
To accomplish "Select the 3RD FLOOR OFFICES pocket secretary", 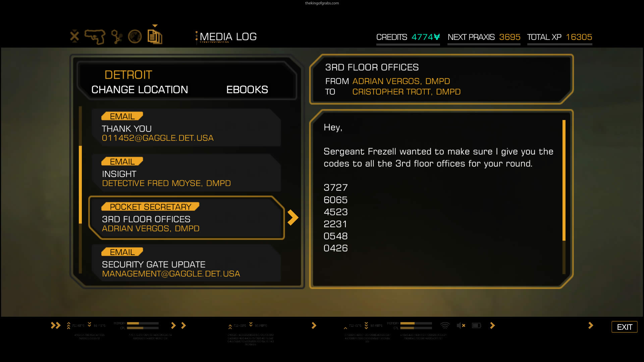I will tap(186, 218).
